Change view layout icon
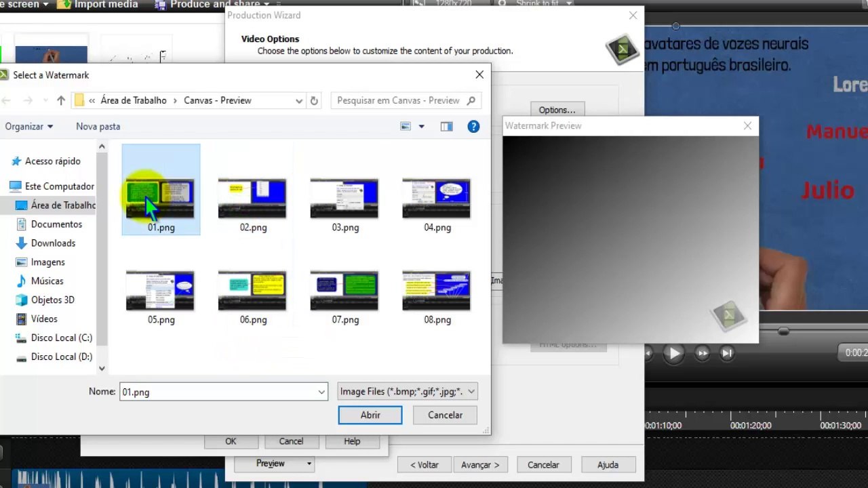 point(406,127)
